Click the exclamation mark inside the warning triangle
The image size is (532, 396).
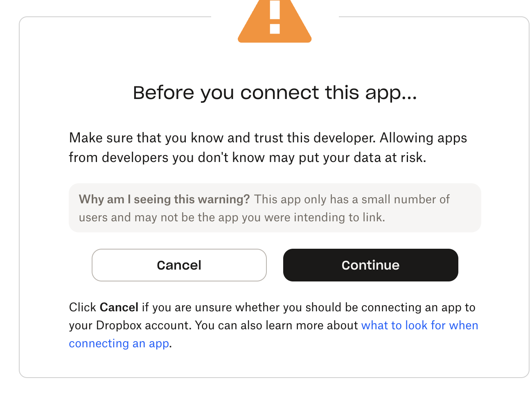click(275, 16)
